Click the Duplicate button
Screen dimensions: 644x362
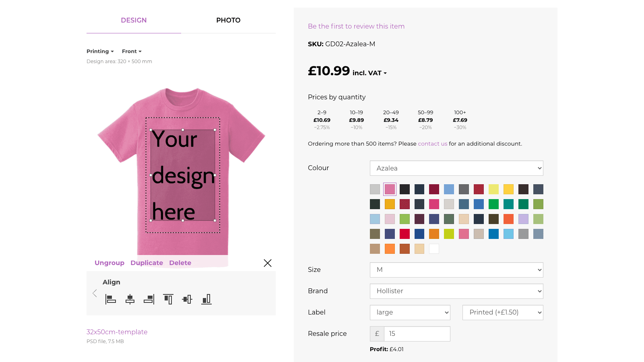pos(147,263)
